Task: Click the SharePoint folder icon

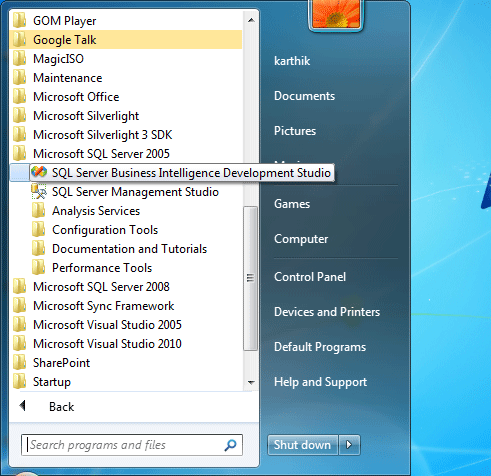Action: pyautogui.click(x=19, y=363)
